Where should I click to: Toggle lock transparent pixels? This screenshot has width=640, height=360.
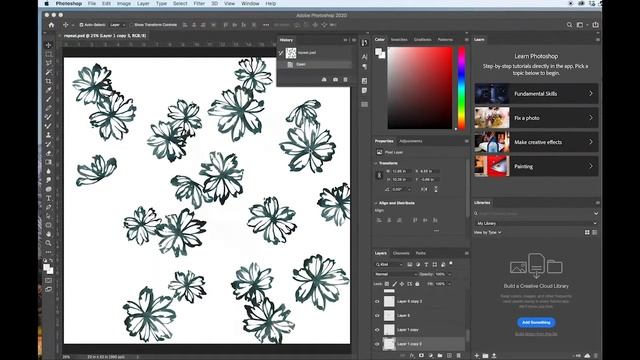387,284
